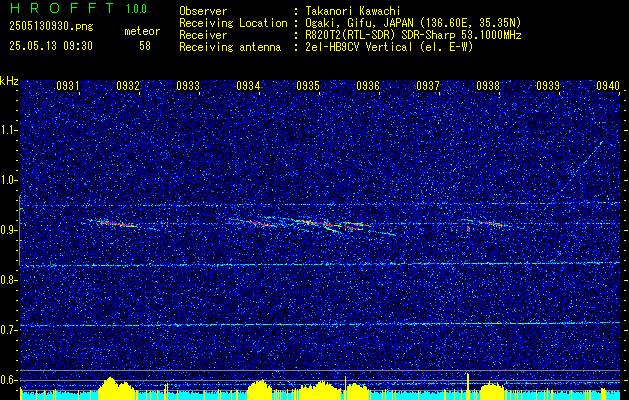The width and height of the screenshot is (629, 400).
Task: Click time marker 0934
Action: pos(248,85)
